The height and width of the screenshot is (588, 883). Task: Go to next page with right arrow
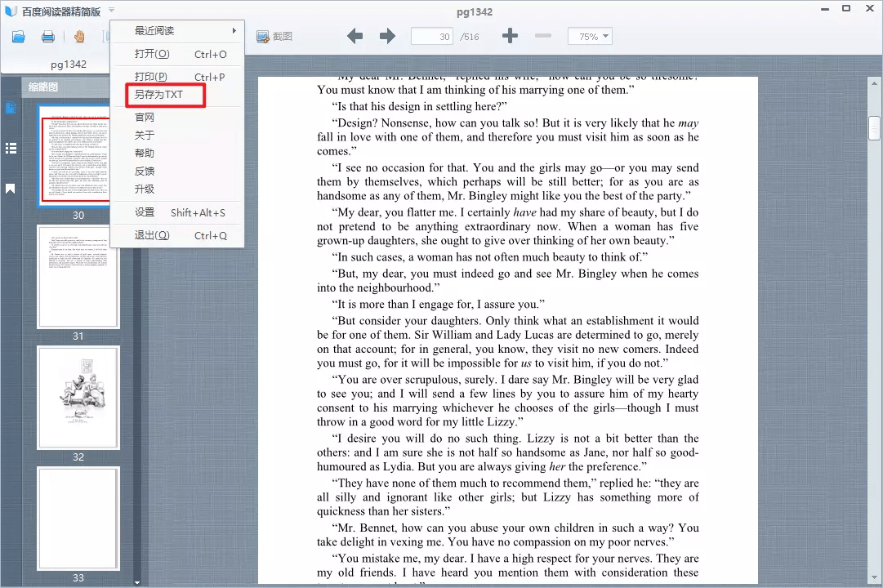387,37
